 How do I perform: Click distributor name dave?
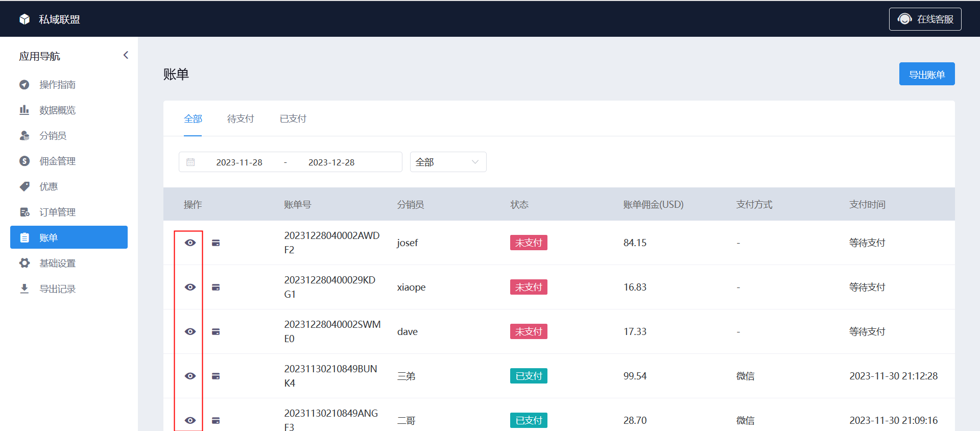pyautogui.click(x=408, y=331)
